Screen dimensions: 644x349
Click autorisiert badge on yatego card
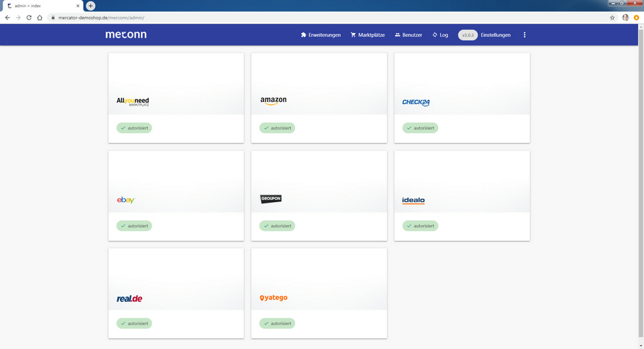[277, 323]
